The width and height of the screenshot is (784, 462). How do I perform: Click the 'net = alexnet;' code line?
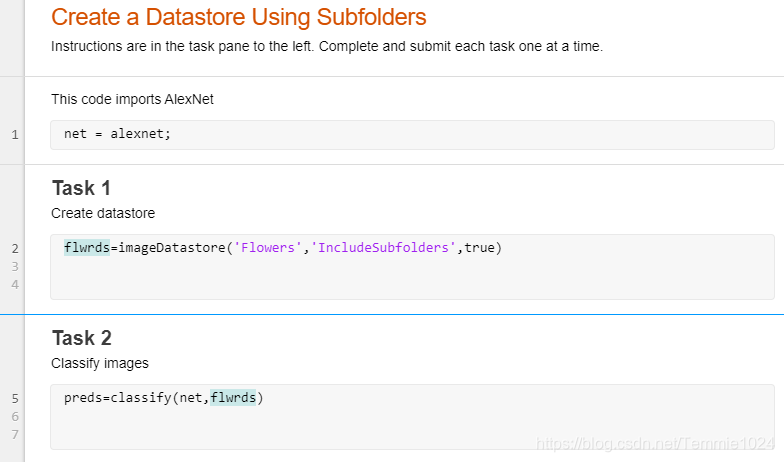[117, 134]
